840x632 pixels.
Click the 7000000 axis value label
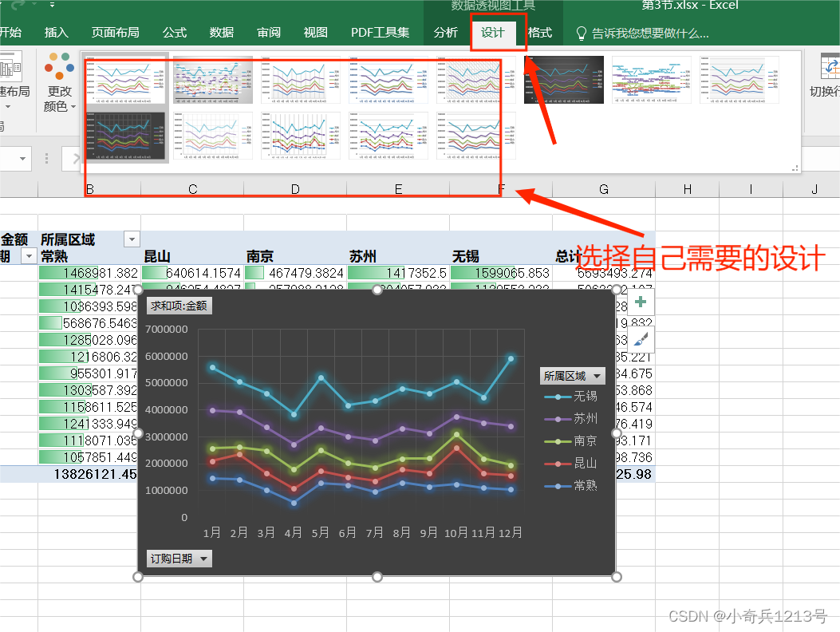[x=167, y=329]
